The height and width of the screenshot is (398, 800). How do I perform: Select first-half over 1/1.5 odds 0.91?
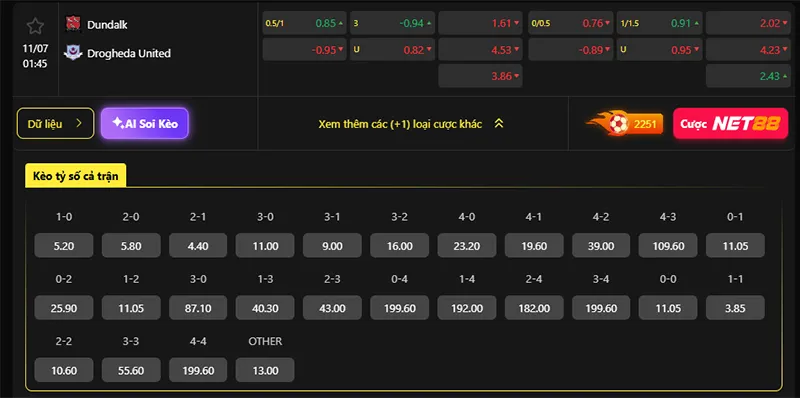point(659,23)
